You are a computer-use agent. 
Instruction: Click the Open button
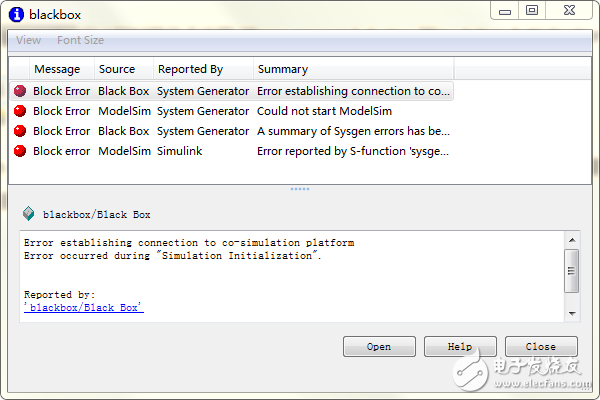click(x=379, y=347)
